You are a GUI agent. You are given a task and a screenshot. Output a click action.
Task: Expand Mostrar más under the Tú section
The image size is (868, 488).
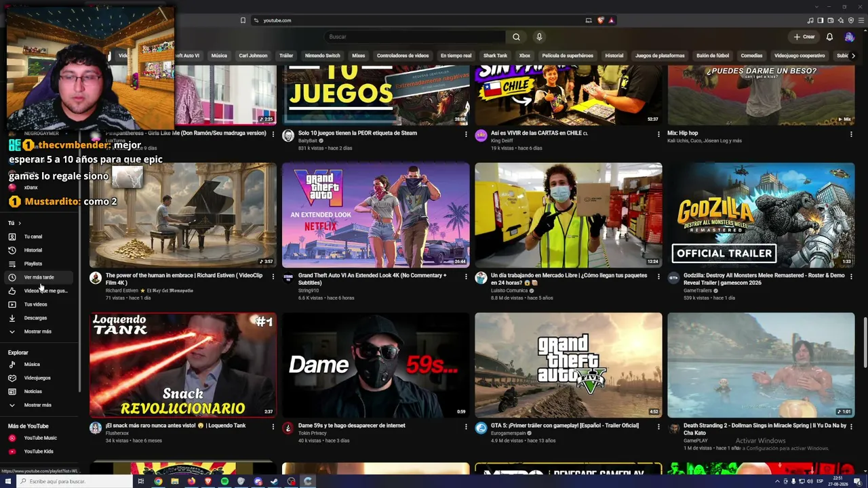coord(37,331)
